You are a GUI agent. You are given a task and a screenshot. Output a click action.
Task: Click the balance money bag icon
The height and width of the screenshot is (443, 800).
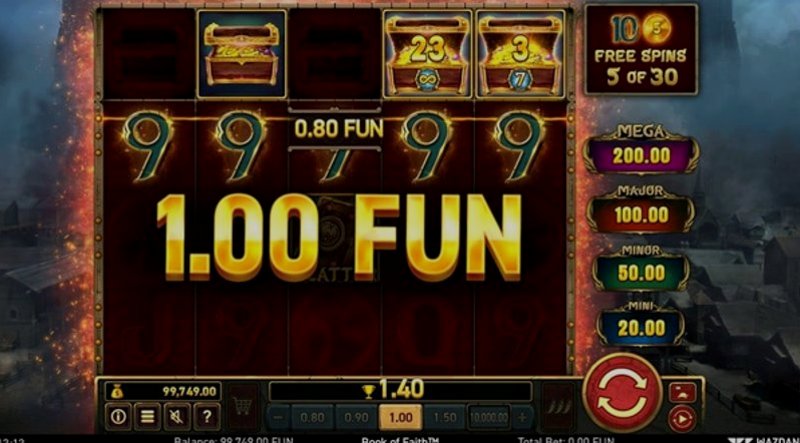coord(117,391)
